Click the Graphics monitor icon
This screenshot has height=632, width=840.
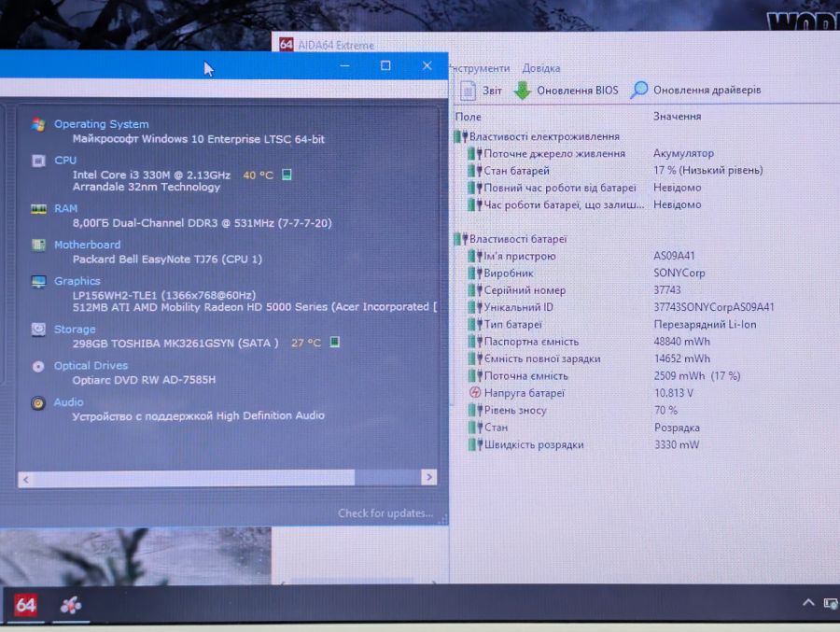38,281
